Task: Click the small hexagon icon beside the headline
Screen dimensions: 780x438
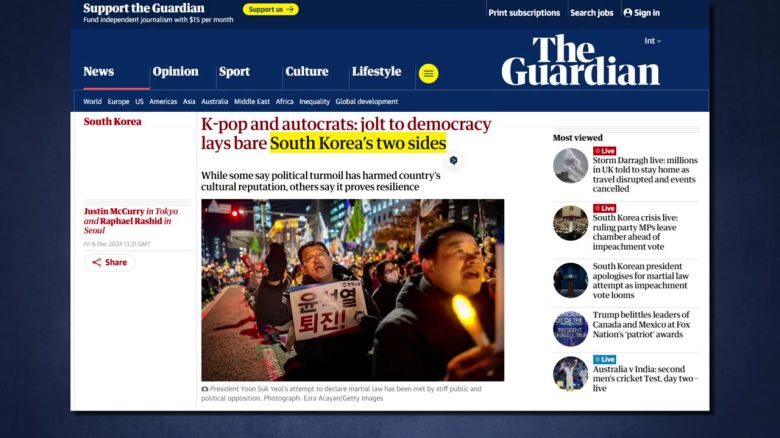Action: (x=453, y=160)
